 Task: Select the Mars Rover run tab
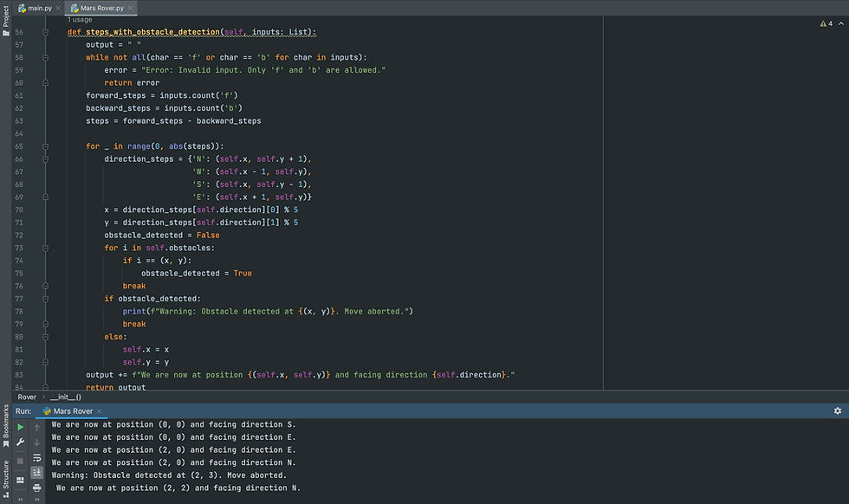coord(72,411)
